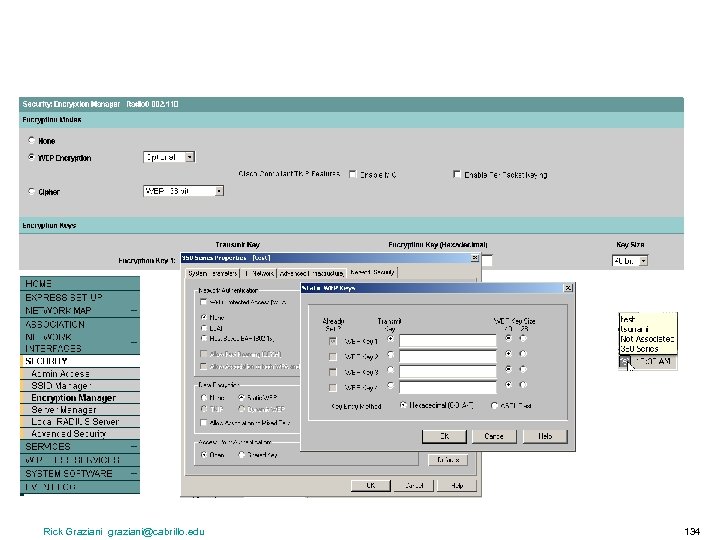Click the WEP Key 3 input field
The height and width of the screenshot is (540, 720).
click(x=448, y=371)
